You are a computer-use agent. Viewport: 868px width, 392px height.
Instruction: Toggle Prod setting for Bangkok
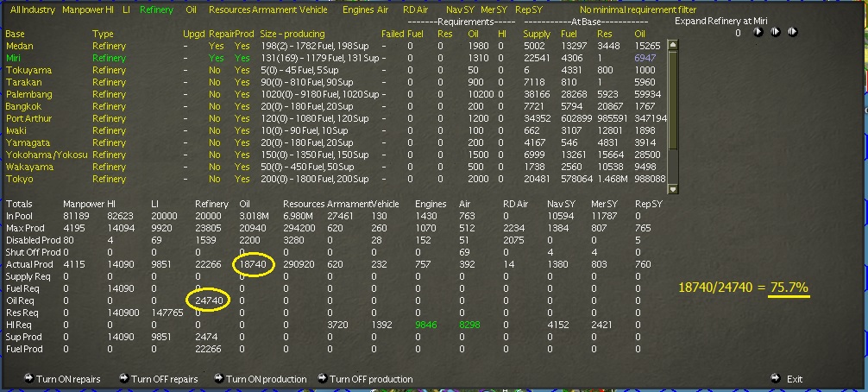click(242, 106)
